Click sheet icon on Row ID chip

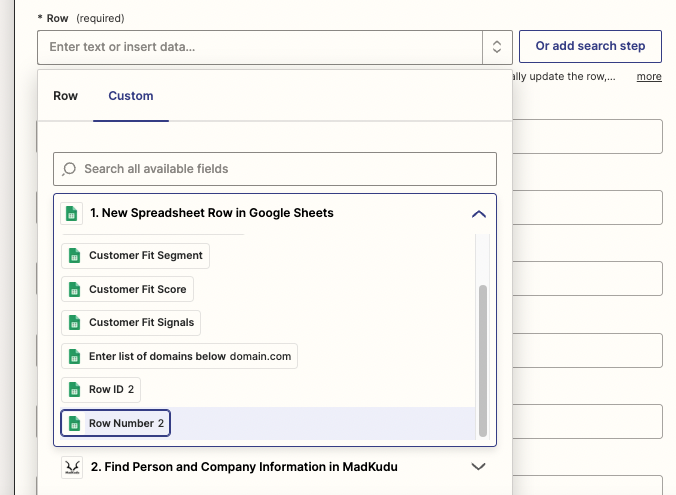pos(75,390)
